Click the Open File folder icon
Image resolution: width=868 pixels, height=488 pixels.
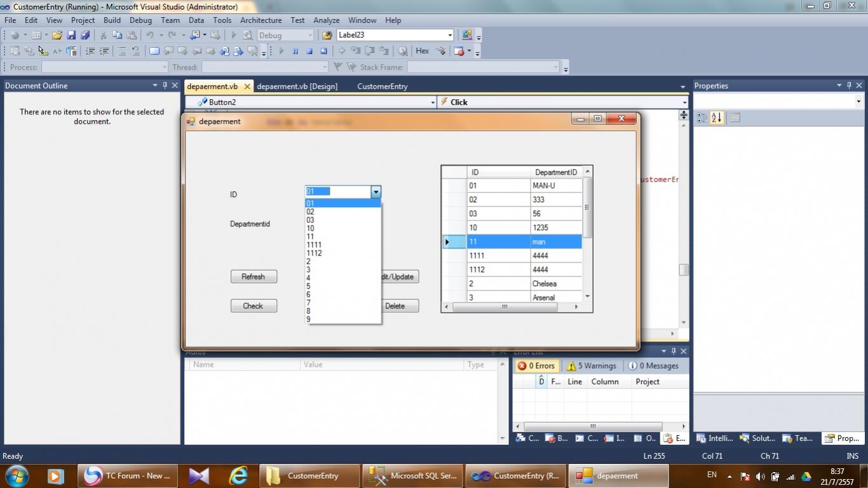pos(57,36)
